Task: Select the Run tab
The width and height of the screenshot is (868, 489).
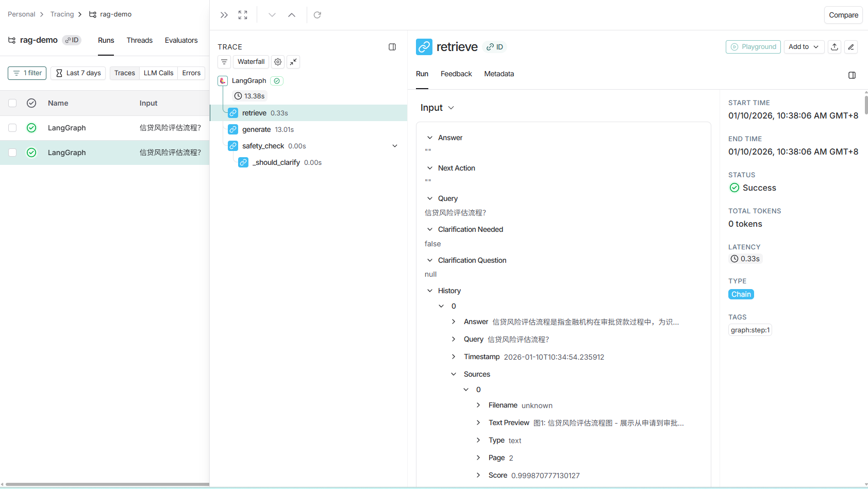Action: tap(422, 74)
